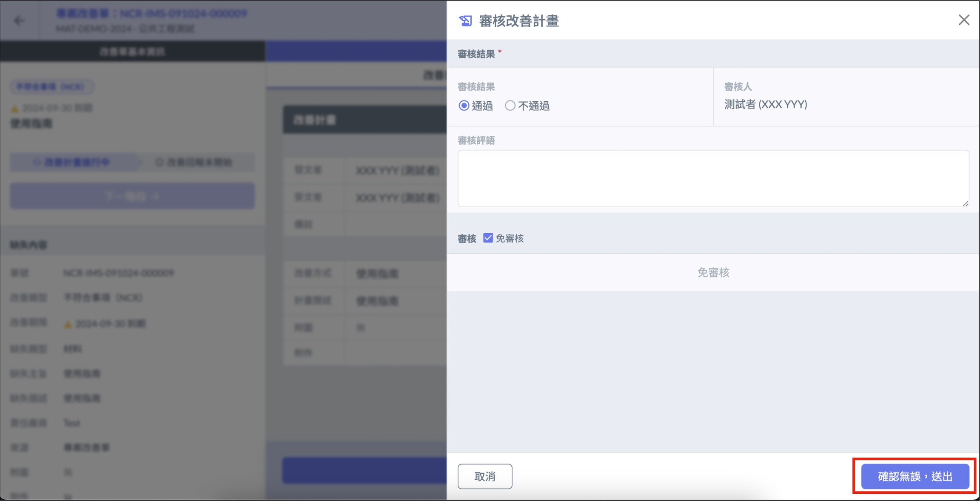The height and width of the screenshot is (501, 980).
Task: Close the 審核改善計畫 dialog with X
Action: tap(963, 20)
